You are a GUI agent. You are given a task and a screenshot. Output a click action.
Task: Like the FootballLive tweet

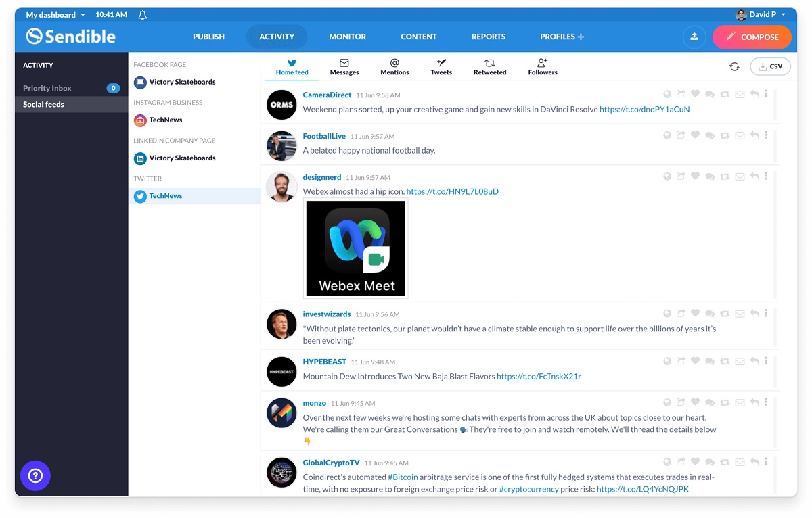pyautogui.click(x=695, y=136)
